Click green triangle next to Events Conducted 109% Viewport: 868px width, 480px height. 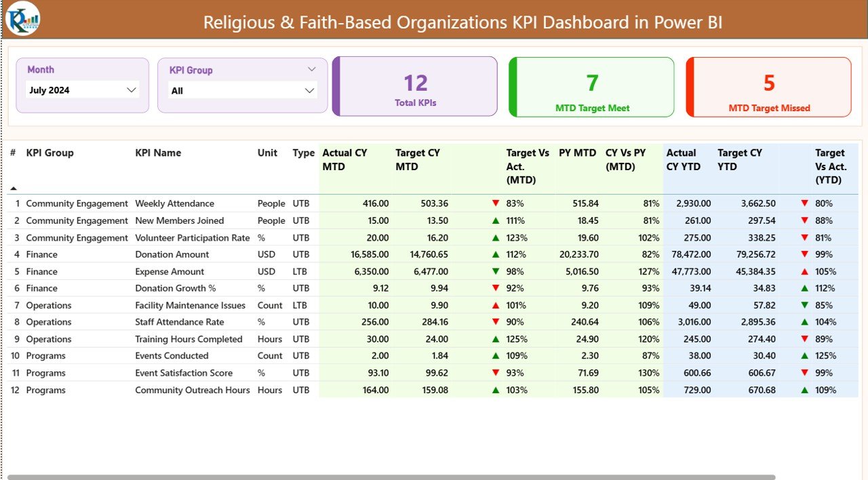click(494, 355)
